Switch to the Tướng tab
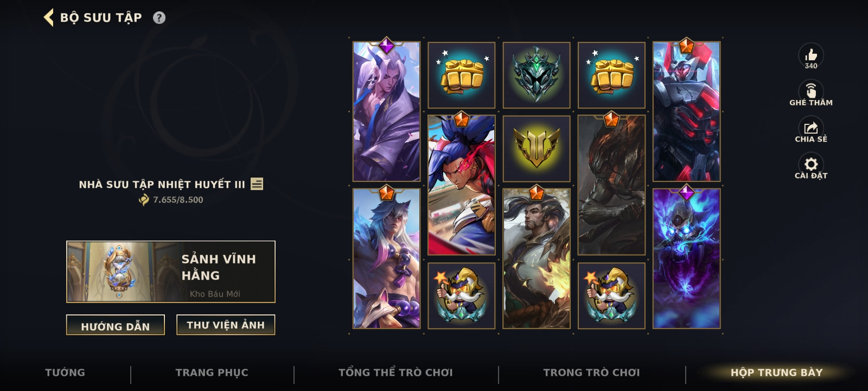The width and height of the screenshot is (868, 391). [x=65, y=373]
